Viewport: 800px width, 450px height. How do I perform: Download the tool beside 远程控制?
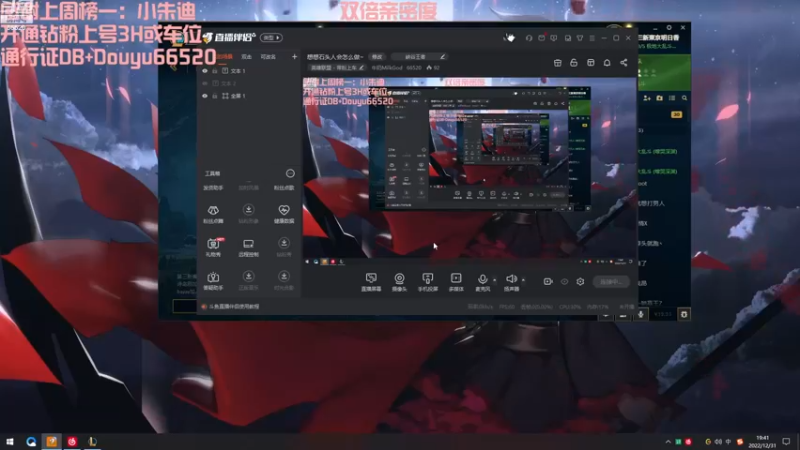(284, 247)
